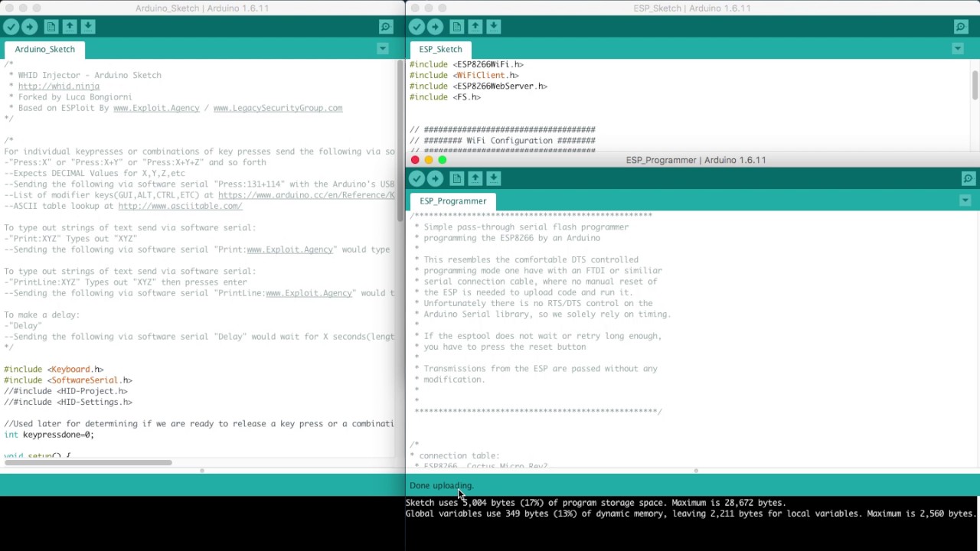Click '#include <WiFiClient.h>' line
This screenshot has height=551, width=980.
click(464, 76)
